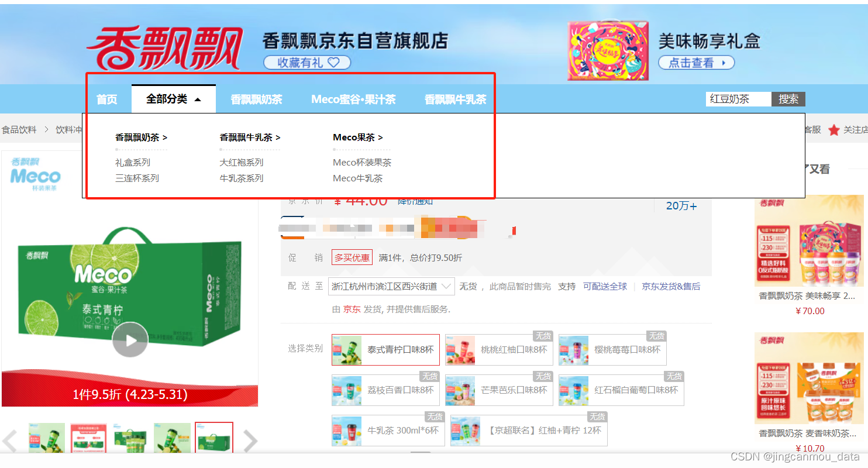Select 樱桃莓莓口味8杯 option

(612, 350)
